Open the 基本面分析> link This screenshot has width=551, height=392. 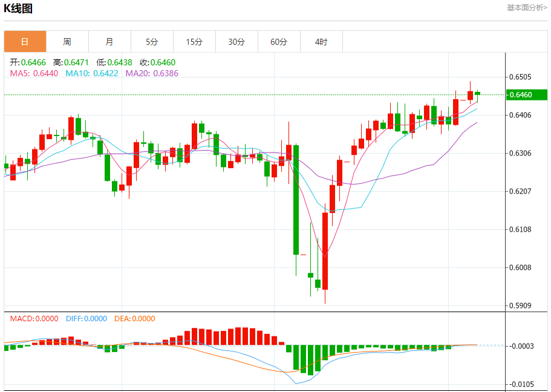[527, 8]
